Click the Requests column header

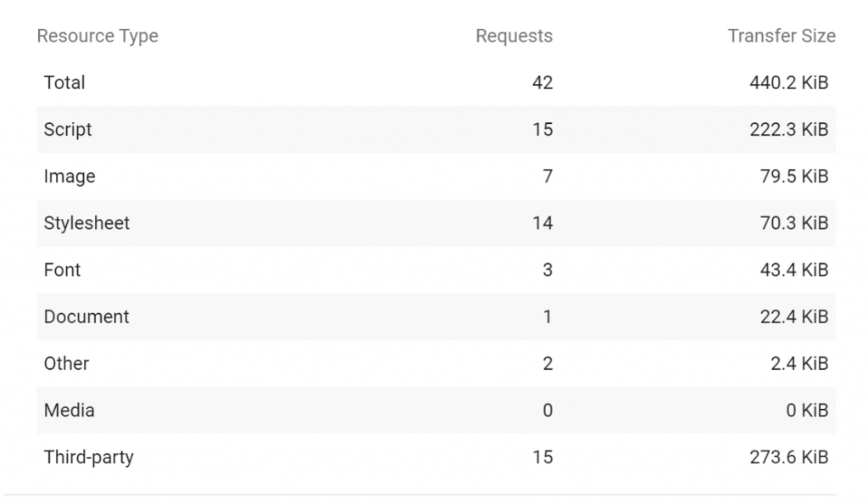pos(514,36)
